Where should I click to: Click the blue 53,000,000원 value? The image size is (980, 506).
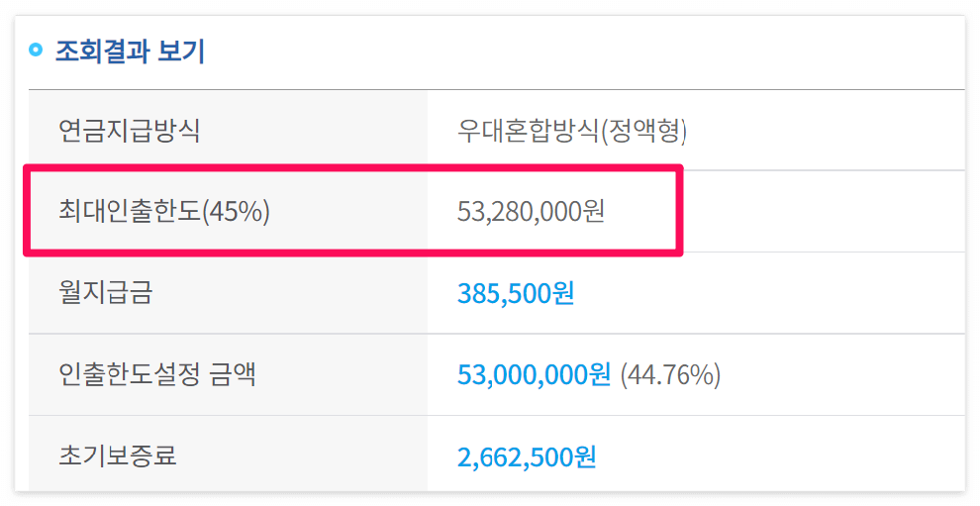pyautogui.click(x=534, y=374)
